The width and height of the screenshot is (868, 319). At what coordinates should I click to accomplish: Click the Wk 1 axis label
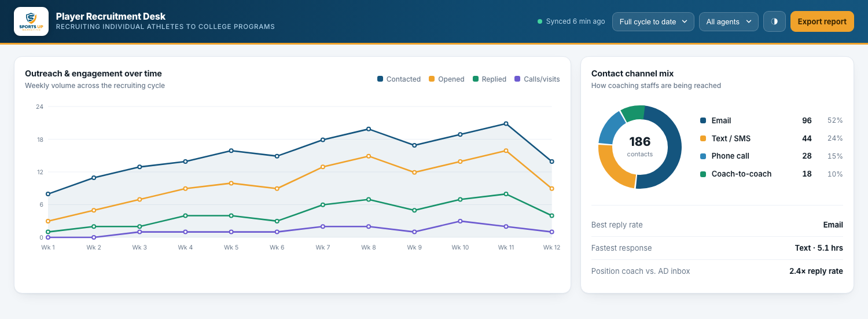point(48,247)
